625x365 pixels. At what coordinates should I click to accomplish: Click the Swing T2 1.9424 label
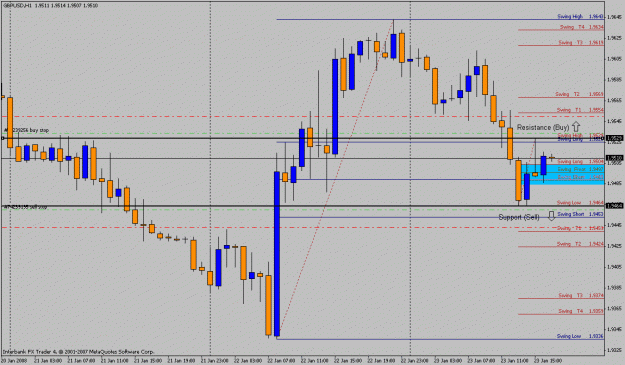580,244
